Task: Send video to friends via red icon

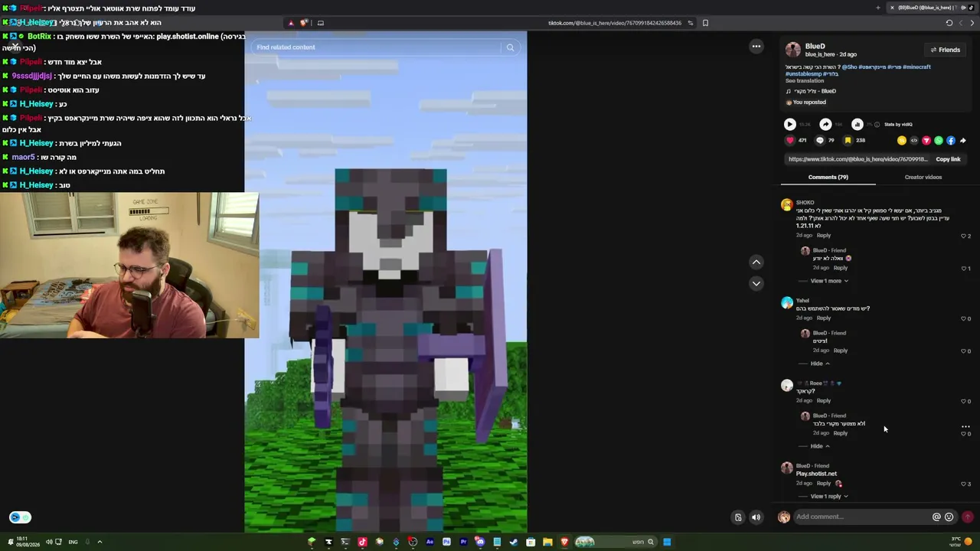Action: click(x=926, y=141)
